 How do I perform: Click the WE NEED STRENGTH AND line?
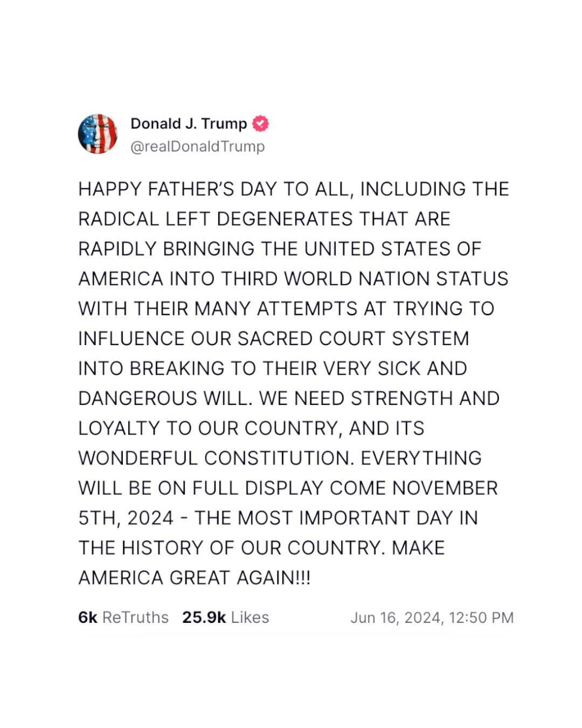pos(289,399)
